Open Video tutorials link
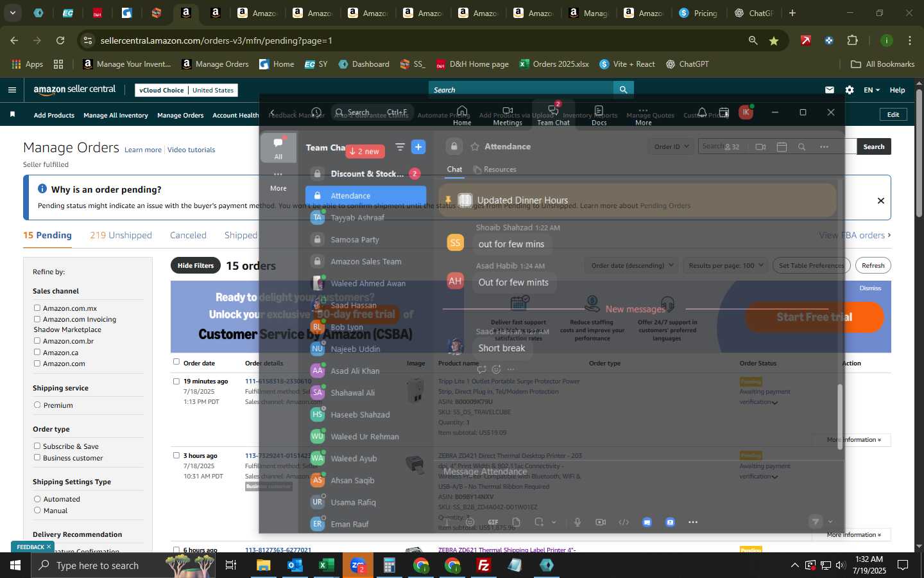The width and height of the screenshot is (924, 578). [x=191, y=150]
